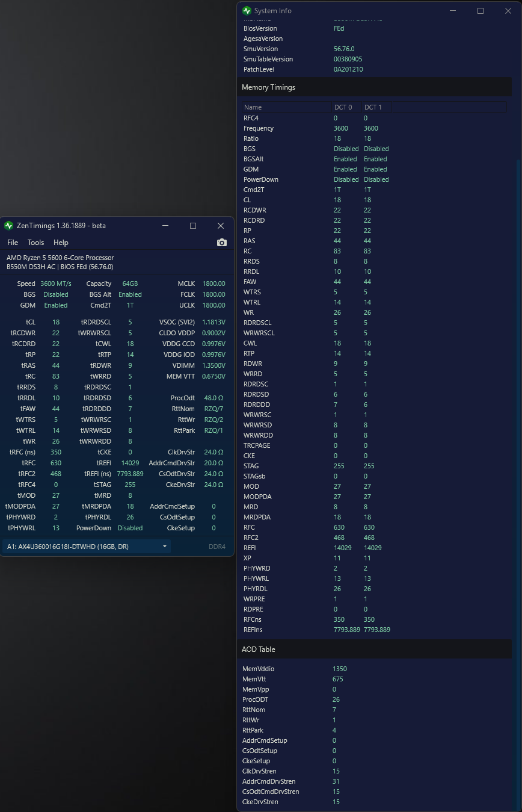522x812 pixels.
Task: Minimize the ZenTimings window
Action: pyautogui.click(x=165, y=226)
